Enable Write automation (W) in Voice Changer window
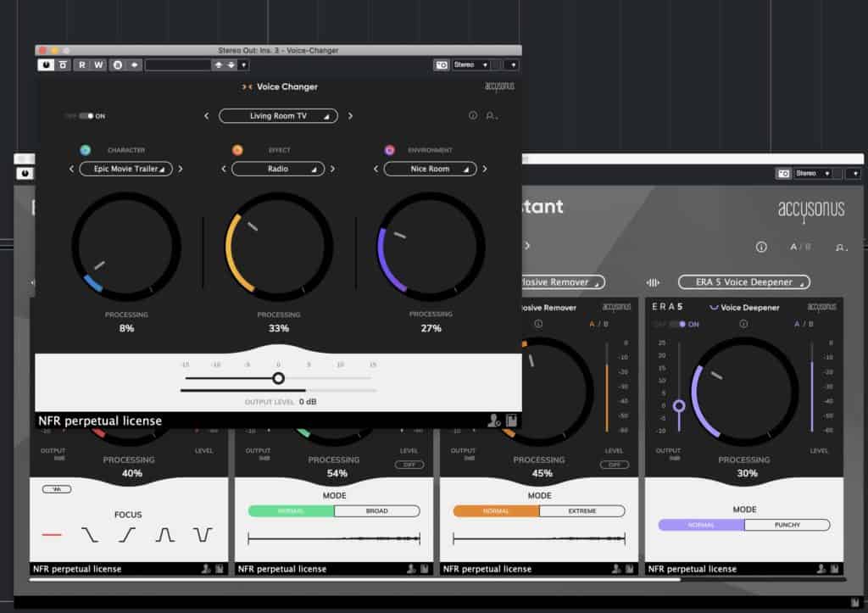 [98, 64]
